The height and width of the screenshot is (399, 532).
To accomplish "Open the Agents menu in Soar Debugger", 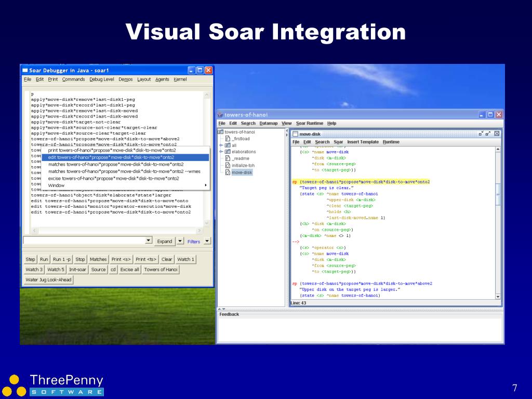I will pos(162,79).
